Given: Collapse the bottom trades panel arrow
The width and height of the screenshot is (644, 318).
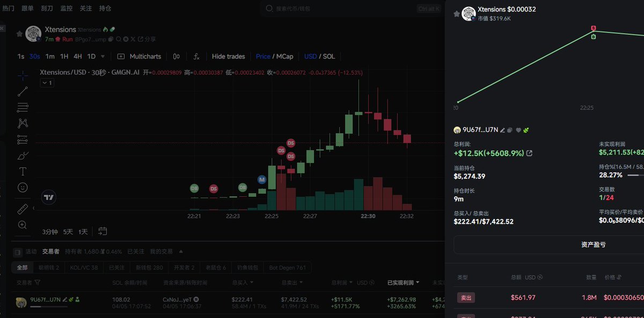Looking at the screenshot, I should 181,251.
